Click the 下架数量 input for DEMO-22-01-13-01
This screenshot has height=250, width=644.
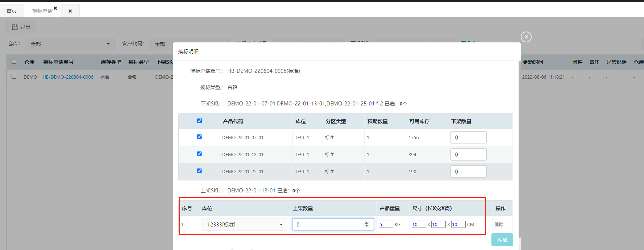point(468,154)
